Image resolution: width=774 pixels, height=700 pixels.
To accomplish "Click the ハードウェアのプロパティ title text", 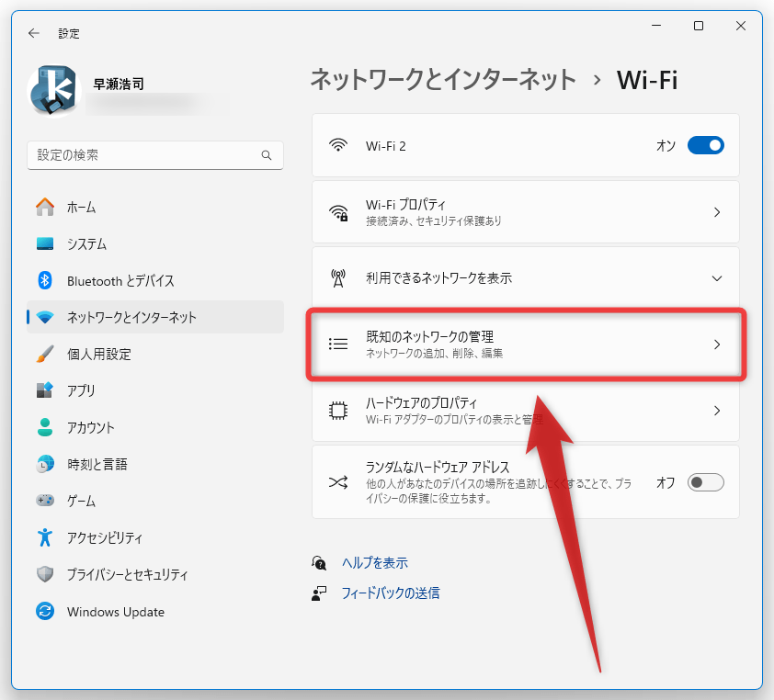I will coord(422,403).
